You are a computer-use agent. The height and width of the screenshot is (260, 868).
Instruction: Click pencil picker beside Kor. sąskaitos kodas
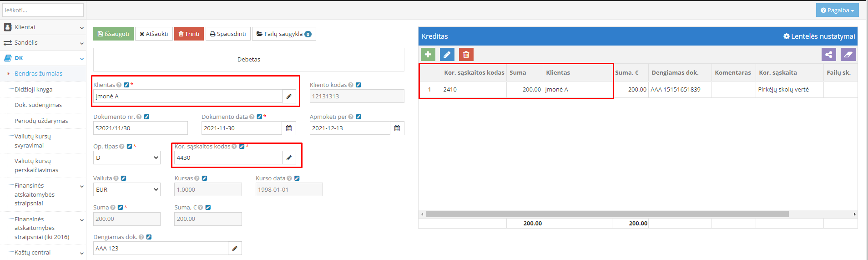pyautogui.click(x=289, y=158)
